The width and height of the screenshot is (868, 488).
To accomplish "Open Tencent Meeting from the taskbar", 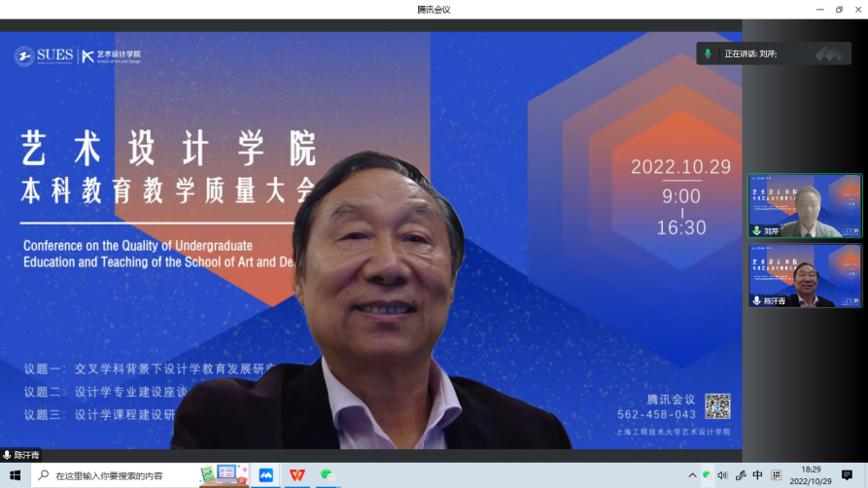I will point(265,475).
